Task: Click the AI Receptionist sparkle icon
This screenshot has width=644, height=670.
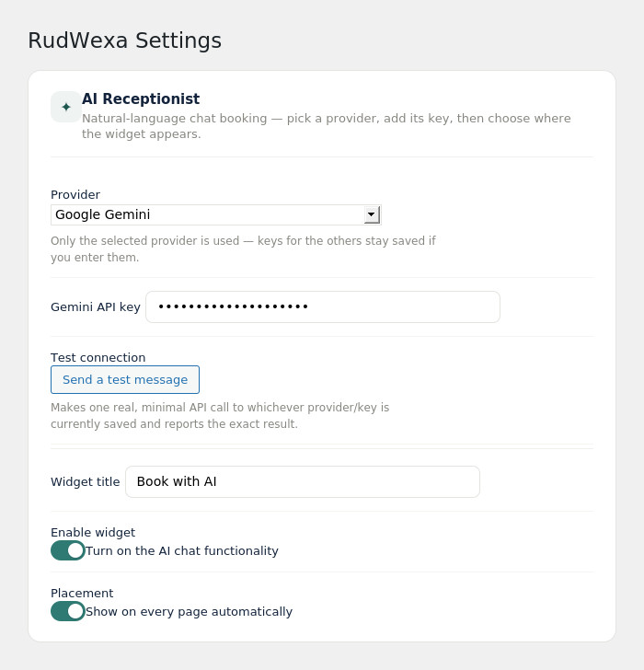Action: (66, 107)
